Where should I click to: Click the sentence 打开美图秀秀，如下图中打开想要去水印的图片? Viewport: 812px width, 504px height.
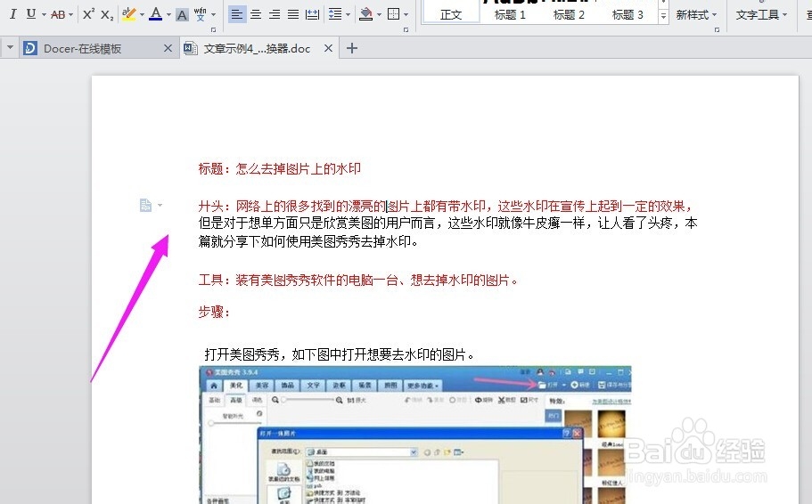[x=340, y=354]
